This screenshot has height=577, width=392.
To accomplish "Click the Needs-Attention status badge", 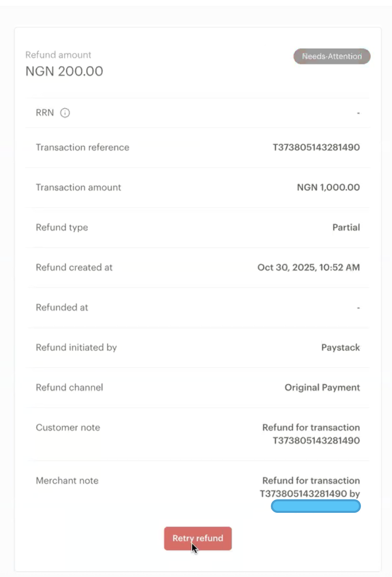I will click(x=332, y=56).
